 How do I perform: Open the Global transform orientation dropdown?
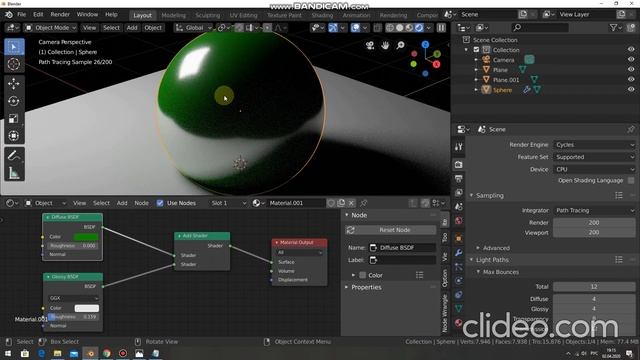193,28
